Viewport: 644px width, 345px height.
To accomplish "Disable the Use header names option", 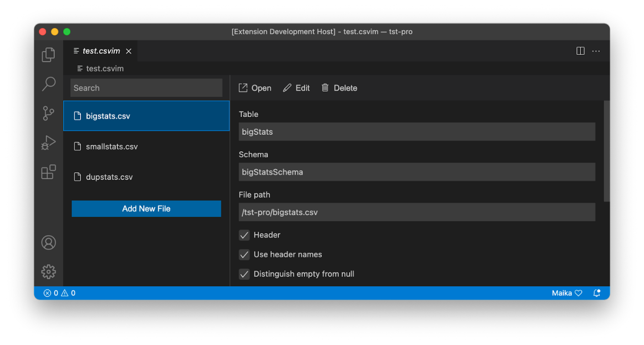I will tap(244, 255).
